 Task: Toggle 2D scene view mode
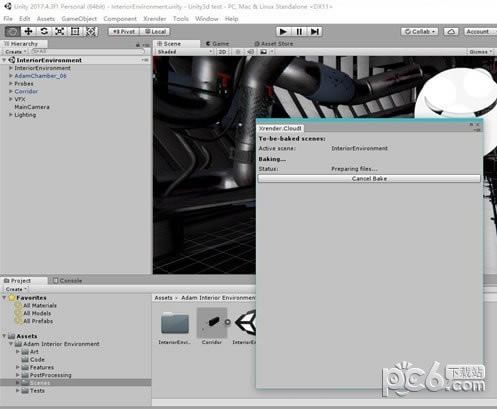point(222,52)
